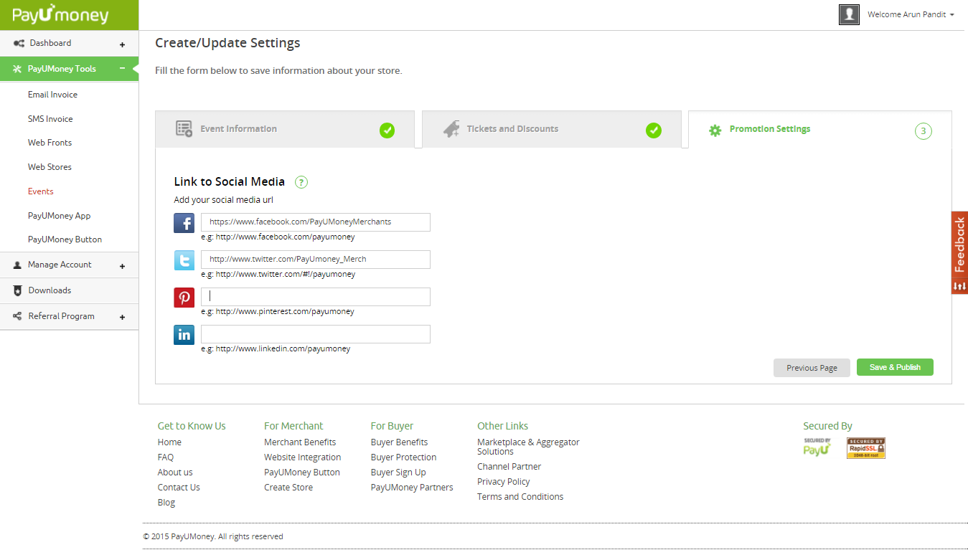
Task: Open the Privacy Policy link
Action: (x=503, y=482)
